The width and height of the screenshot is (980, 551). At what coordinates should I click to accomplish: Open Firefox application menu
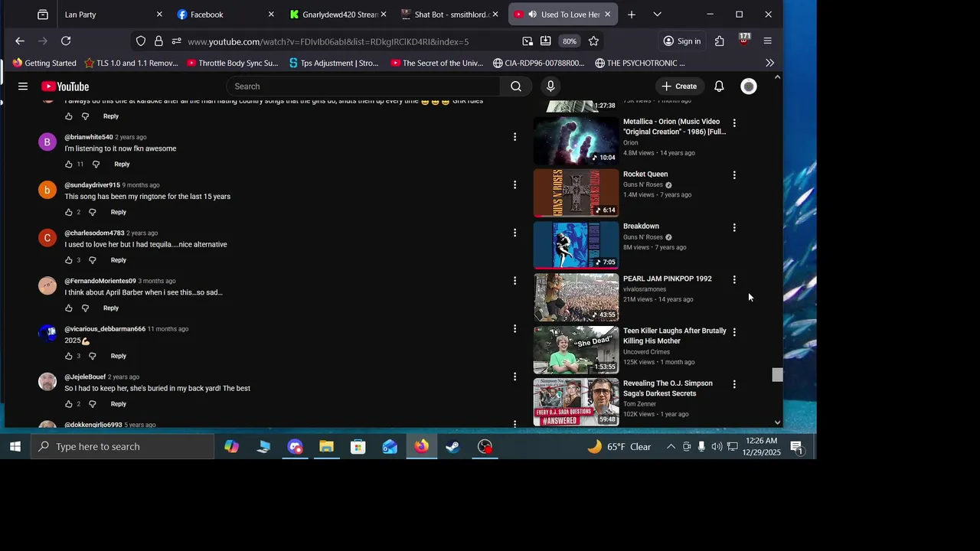(x=768, y=41)
